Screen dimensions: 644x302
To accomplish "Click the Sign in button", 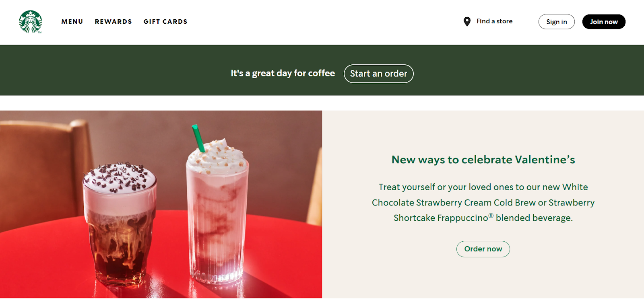I will click(x=557, y=22).
